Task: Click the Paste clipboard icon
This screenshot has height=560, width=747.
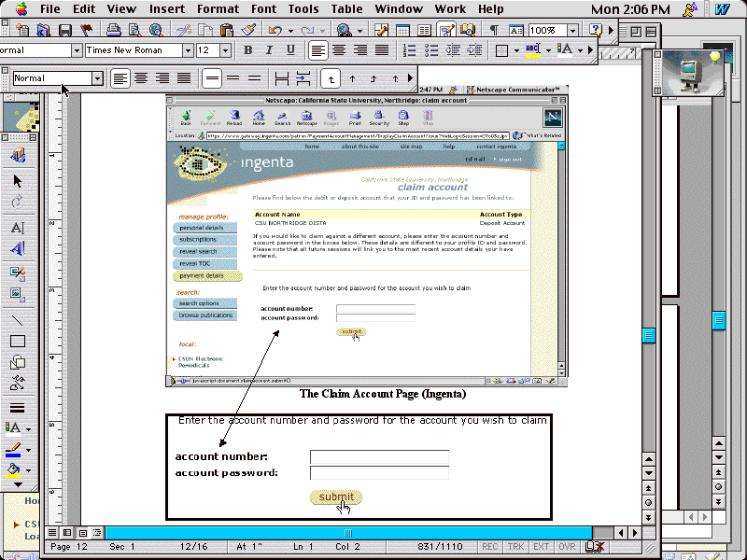Action: point(227,31)
